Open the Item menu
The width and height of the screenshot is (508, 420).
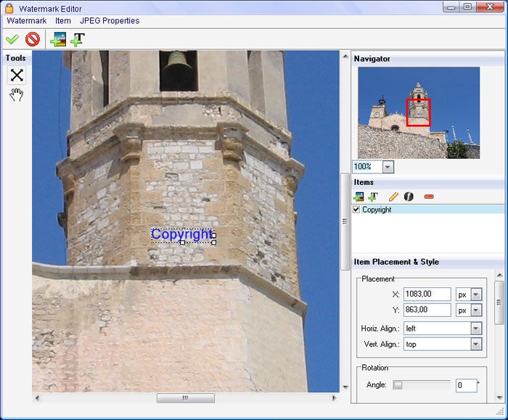point(63,21)
